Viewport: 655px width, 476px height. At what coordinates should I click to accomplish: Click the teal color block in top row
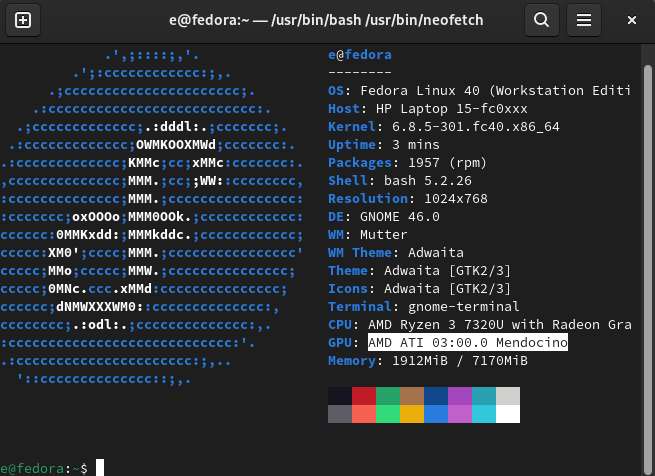coord(484,396)
